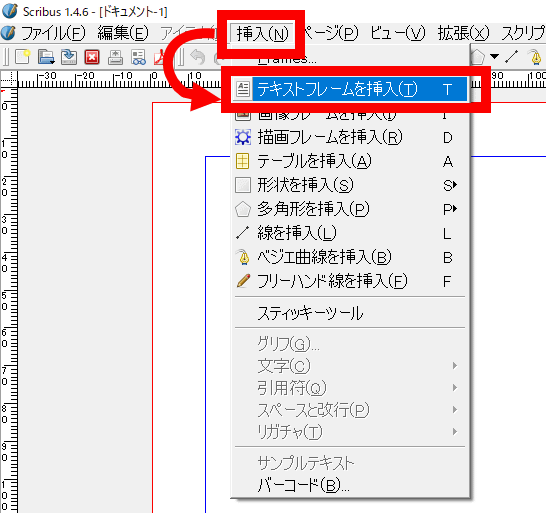
Task: Click the Save document toolbar icon
Action: (69, 57)
